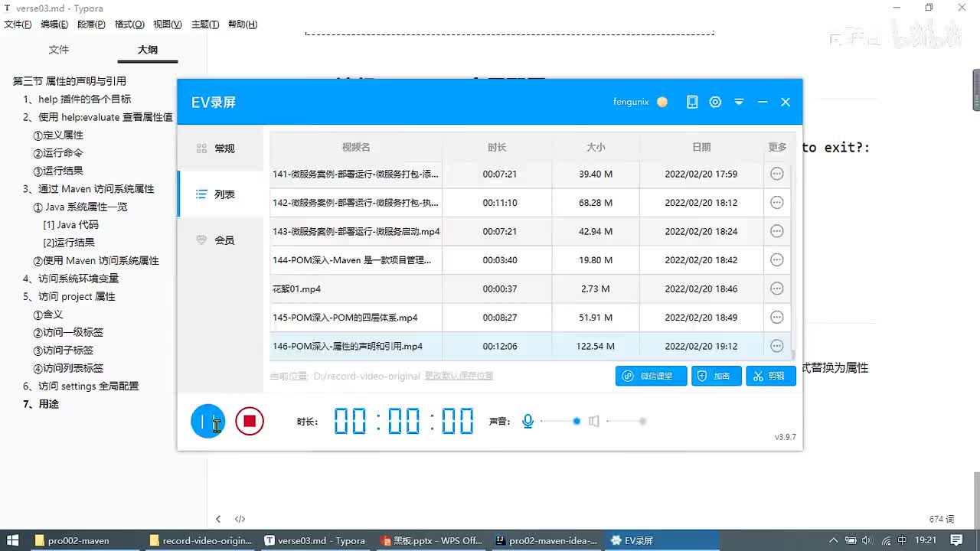Click the fengunix user name

[x=631, y=102]
